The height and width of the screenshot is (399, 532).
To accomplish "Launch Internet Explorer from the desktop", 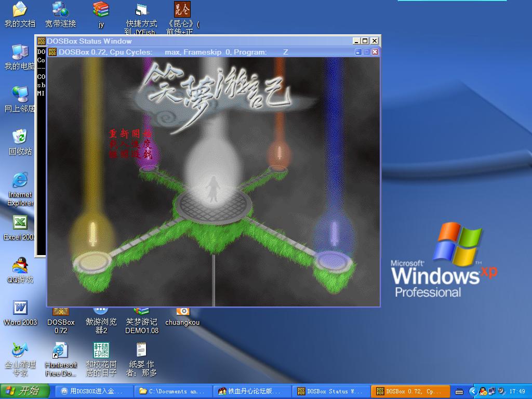I will point(20,181).
